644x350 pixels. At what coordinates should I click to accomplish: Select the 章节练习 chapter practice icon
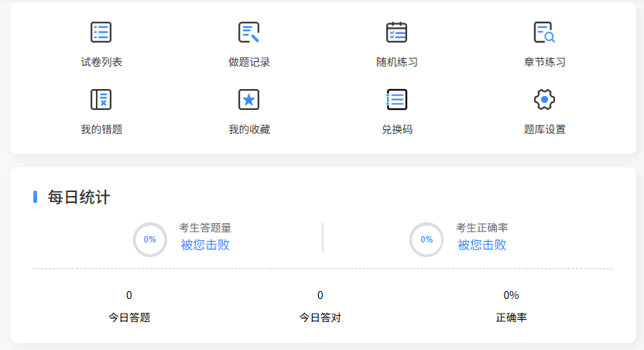click(544, 32)
